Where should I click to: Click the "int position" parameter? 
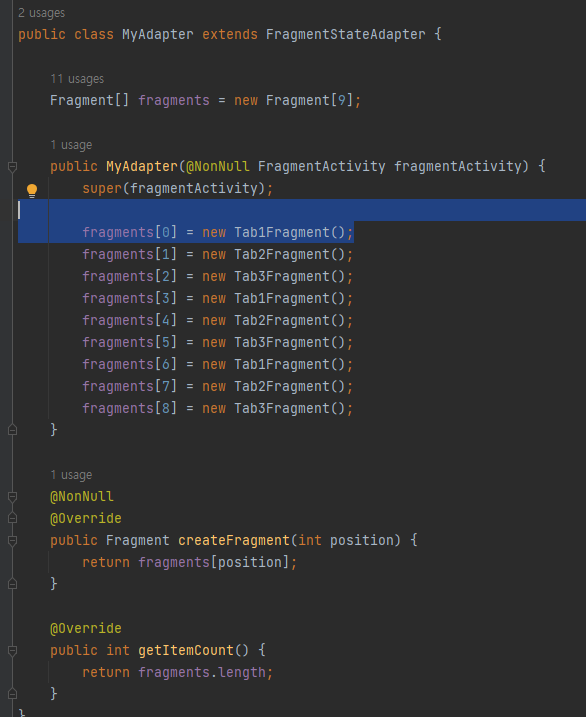coord(345,540)
